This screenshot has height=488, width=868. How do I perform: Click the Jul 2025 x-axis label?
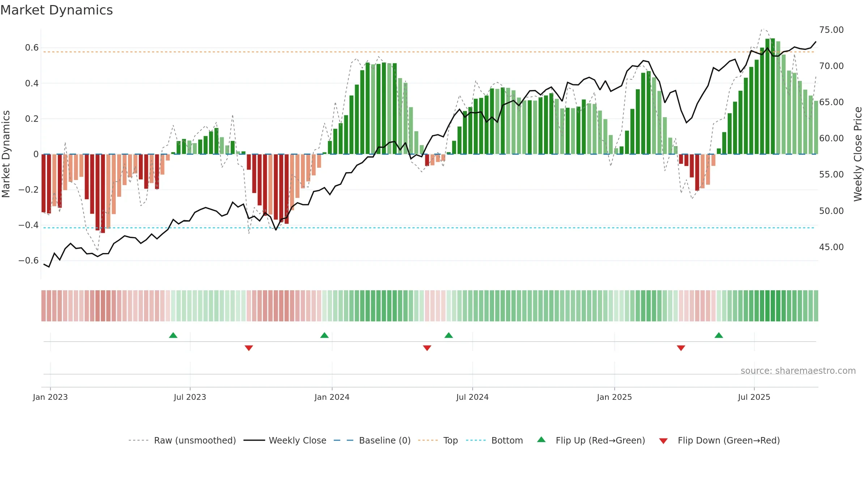coord(754,397)
